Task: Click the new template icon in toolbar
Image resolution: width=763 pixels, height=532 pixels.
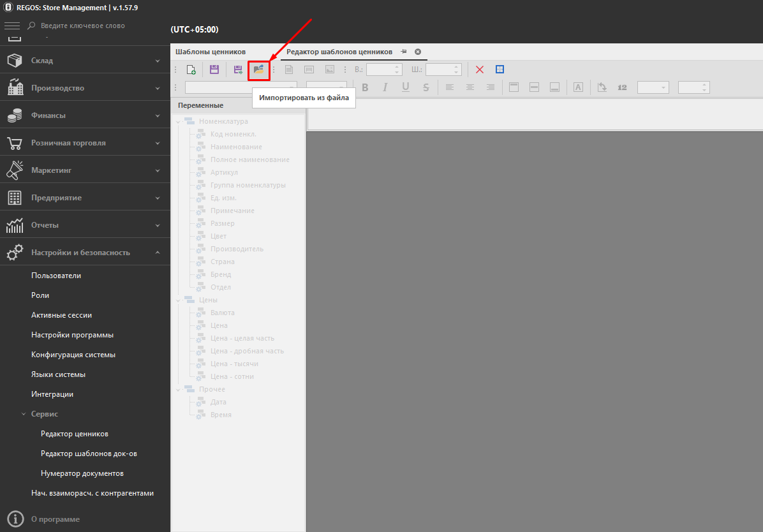Action: 191,70
